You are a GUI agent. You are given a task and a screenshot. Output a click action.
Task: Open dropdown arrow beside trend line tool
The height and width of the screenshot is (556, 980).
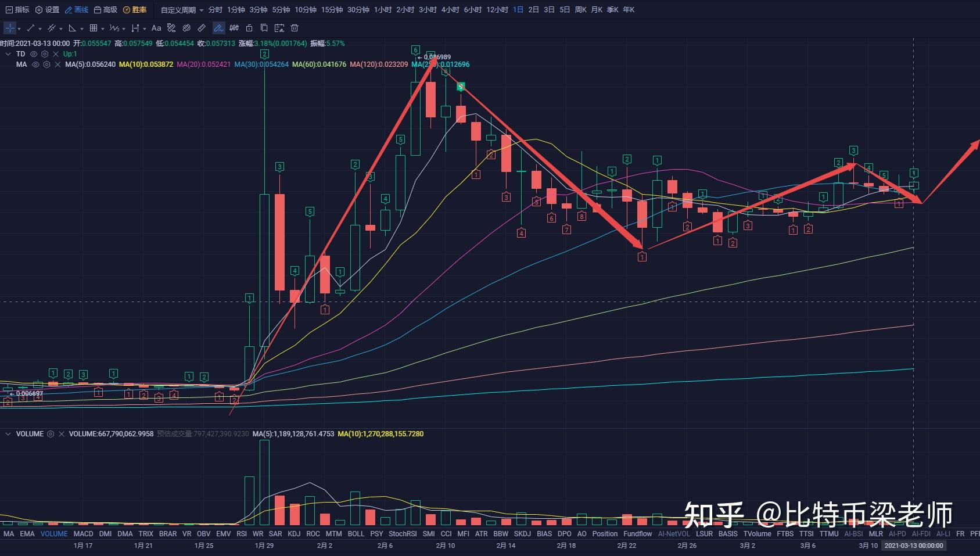(40, 28)
